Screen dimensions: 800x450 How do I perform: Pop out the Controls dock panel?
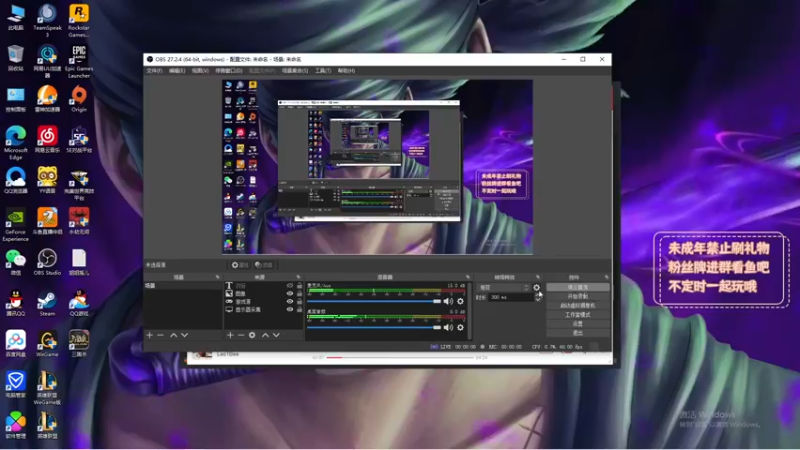tap(606, 277)
